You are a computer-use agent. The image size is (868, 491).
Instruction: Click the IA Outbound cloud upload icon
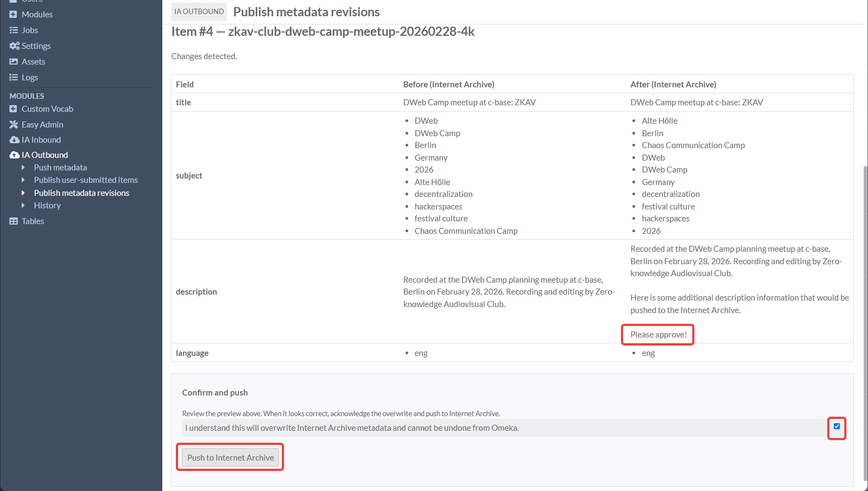[x=14, y=155]
